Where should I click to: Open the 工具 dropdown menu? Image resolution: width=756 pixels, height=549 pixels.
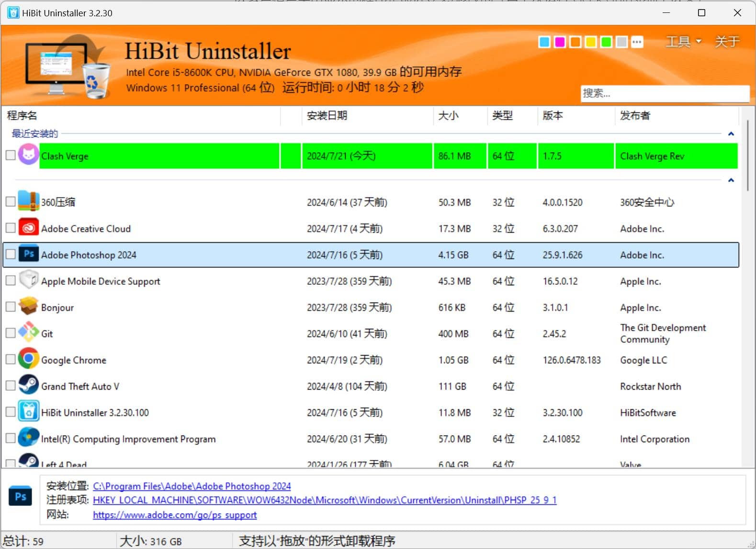[684, 42]
